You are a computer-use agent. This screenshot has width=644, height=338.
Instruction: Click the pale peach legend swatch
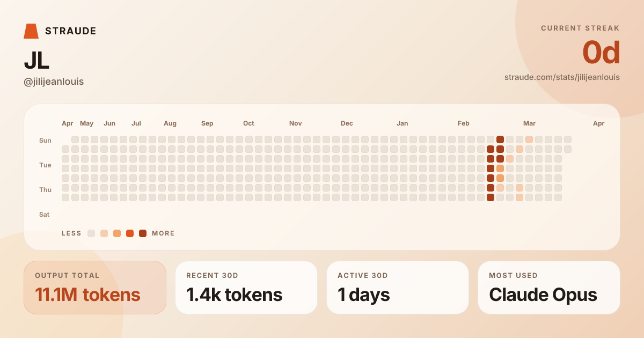[104, 233]
